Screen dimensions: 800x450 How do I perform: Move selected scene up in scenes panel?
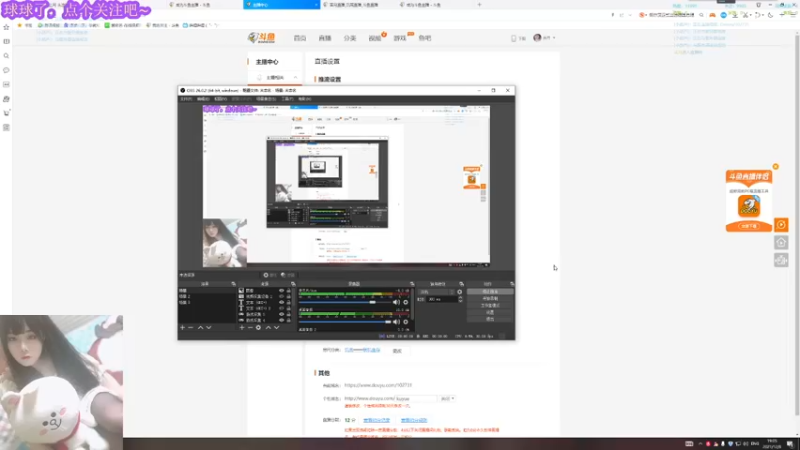tap(201, 328)
